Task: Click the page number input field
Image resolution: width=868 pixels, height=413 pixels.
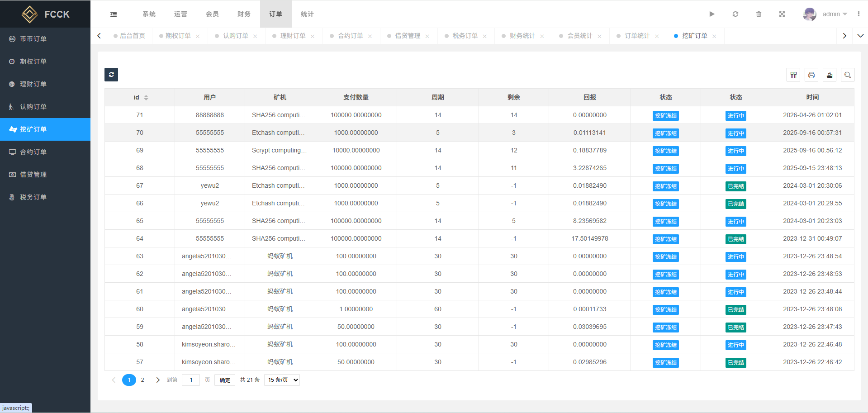Action: (x=191, y=380)
